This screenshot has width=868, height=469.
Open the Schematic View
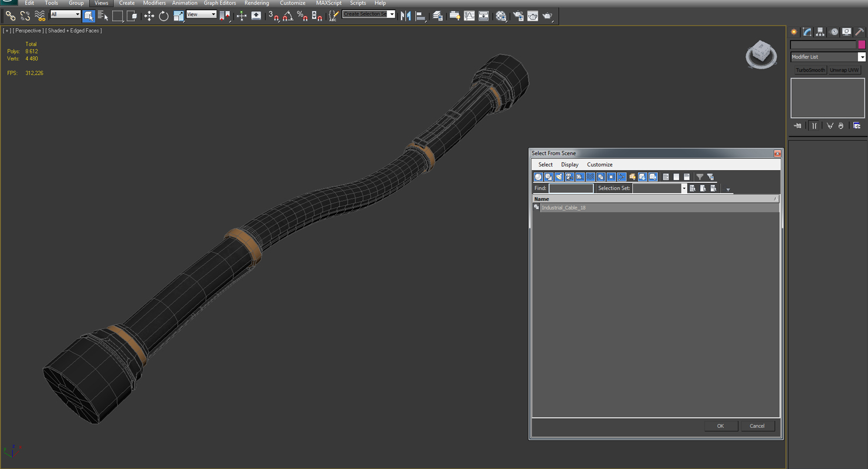click(484, 16)
